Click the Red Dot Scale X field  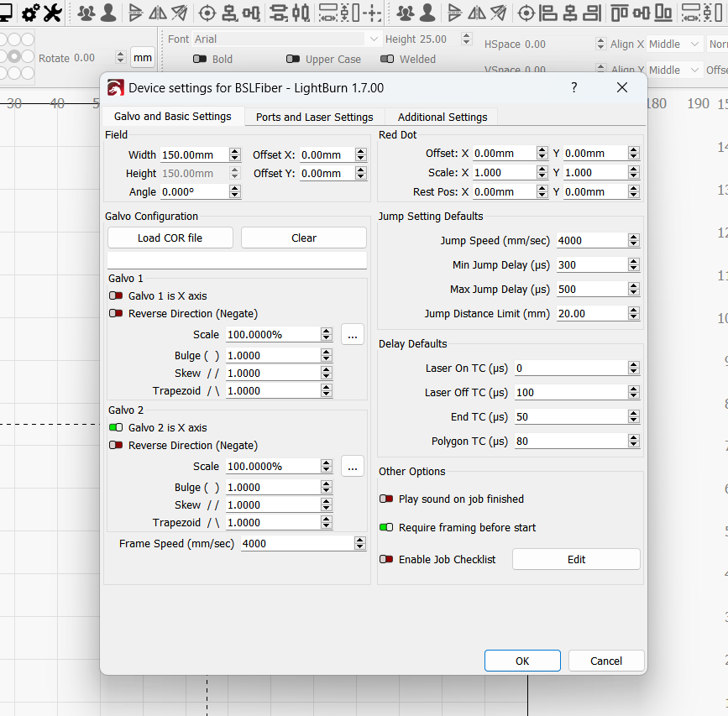tap(505, 173)
